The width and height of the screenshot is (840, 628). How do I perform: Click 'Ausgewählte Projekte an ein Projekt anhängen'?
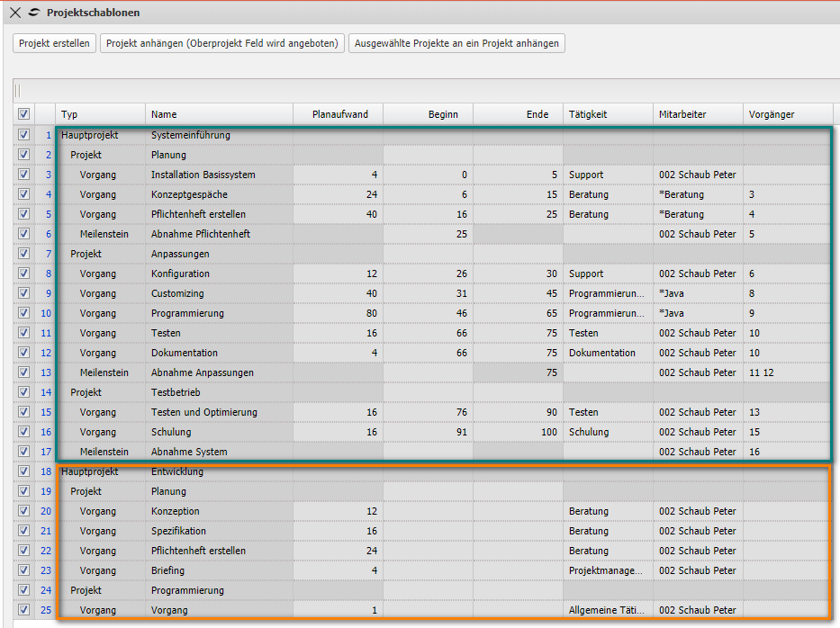tap(458, 43)
